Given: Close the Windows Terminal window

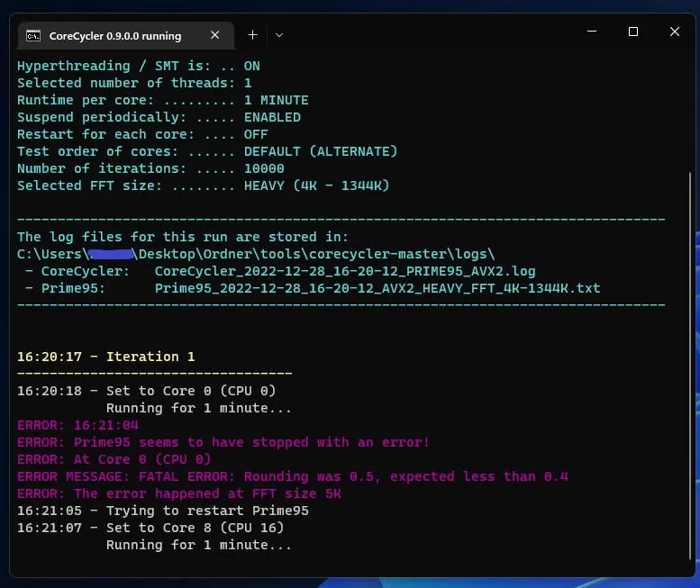Looking at the screenshot, I should click(x=675, y=32).
